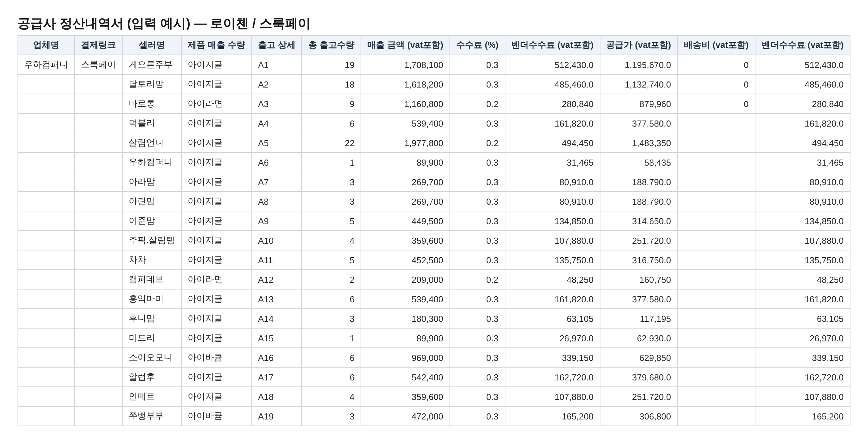
Task: Click sales amount 1,708,100
Action: point(405,65)
